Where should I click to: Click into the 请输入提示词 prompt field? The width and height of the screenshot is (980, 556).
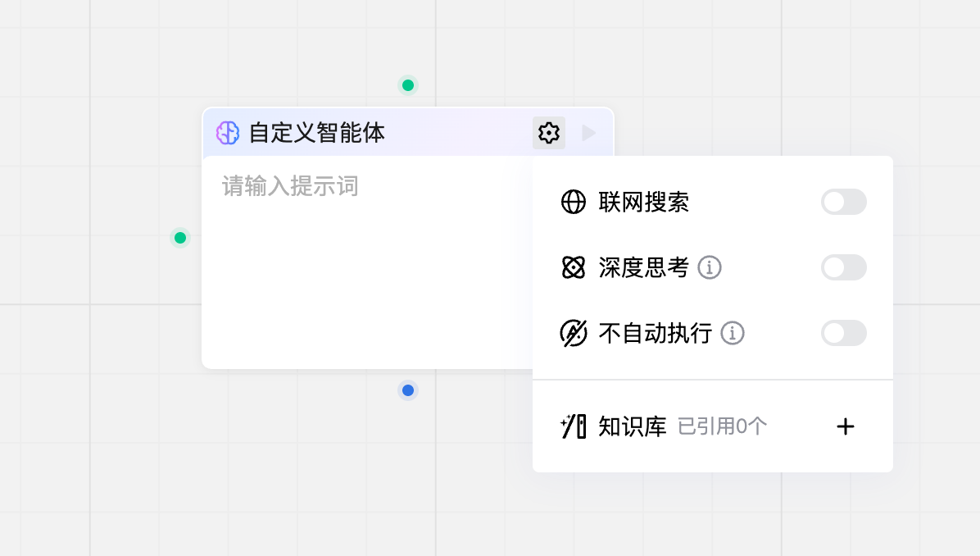[367, 262]
